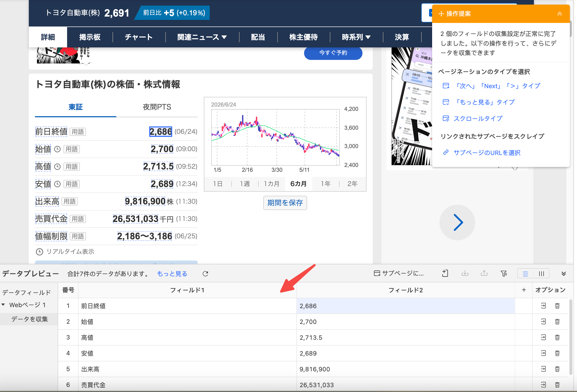Switch to vertical column view toggle

pos(541,274)
